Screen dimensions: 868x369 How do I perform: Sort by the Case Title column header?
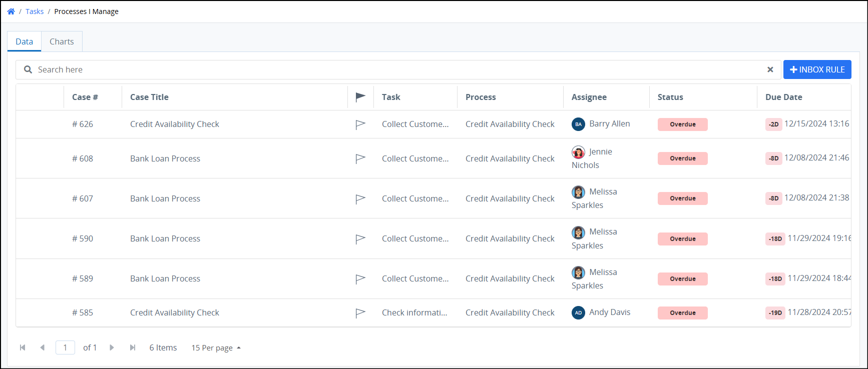tap(149, 97)
